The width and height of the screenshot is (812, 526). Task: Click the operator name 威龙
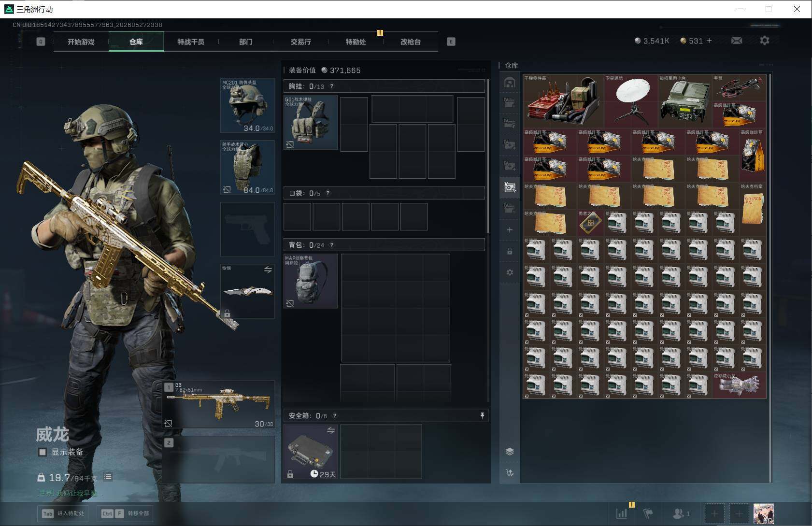pyautogui.click(x=52, y=435)
